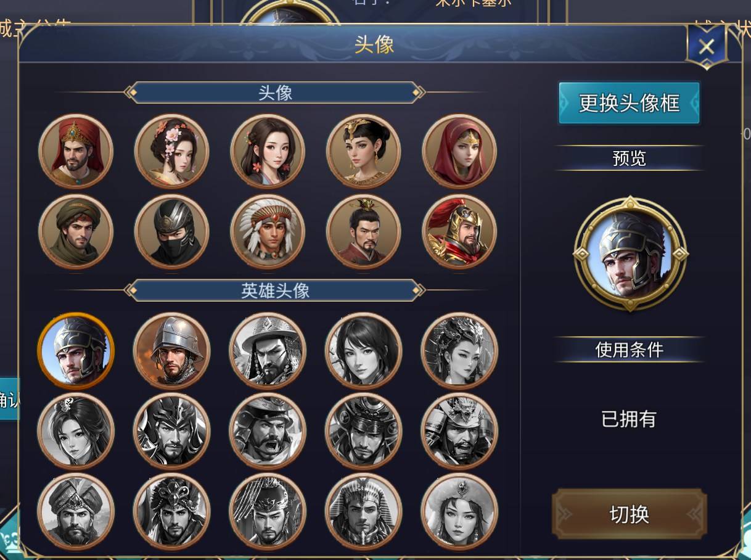Choose the woman with pink flower hairpins avatar

(172, 151)
